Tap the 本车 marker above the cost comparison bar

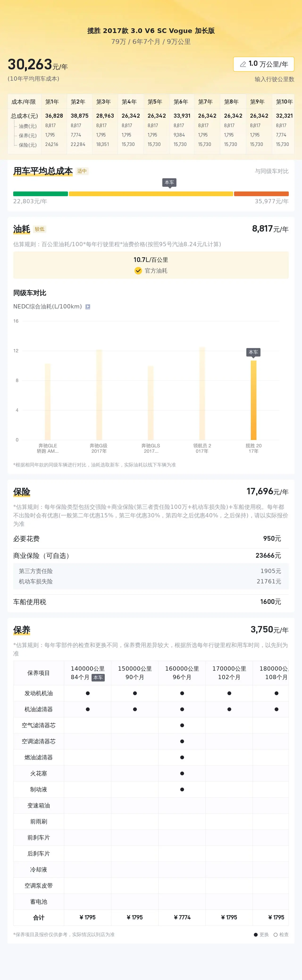tap(169, 183)
